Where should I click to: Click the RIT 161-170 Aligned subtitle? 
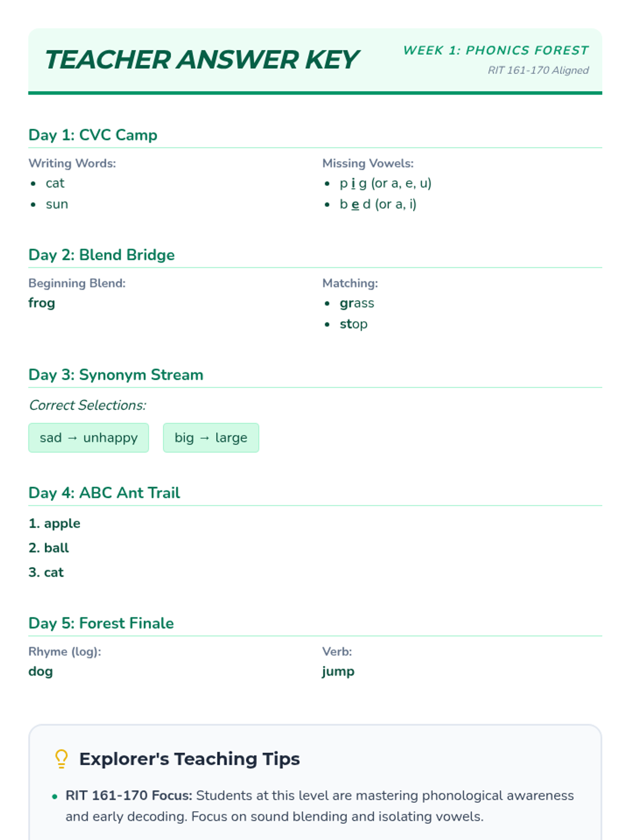(x=538, y=70)
